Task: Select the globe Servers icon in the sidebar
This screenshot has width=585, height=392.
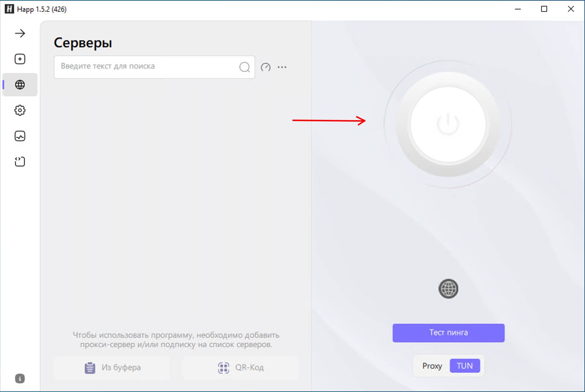Action: (x=20, y=85)
